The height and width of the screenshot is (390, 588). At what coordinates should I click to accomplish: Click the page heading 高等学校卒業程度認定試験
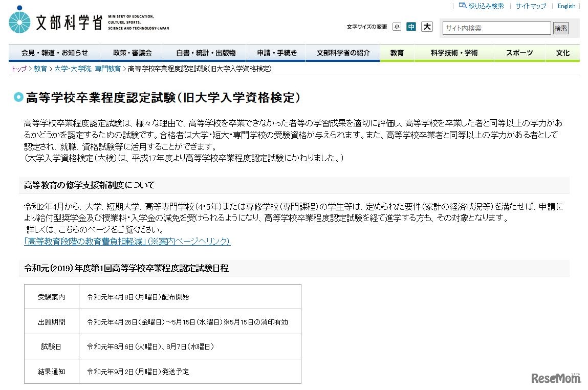click(163, 97)
